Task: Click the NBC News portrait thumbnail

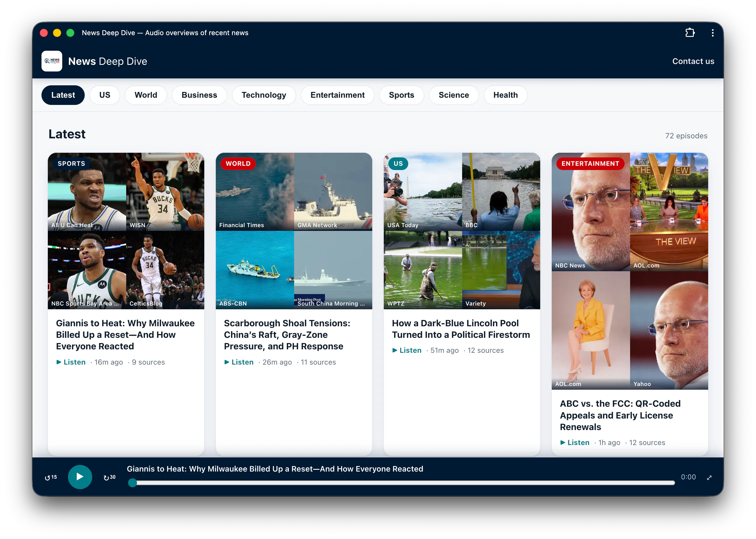Action: 591,212
